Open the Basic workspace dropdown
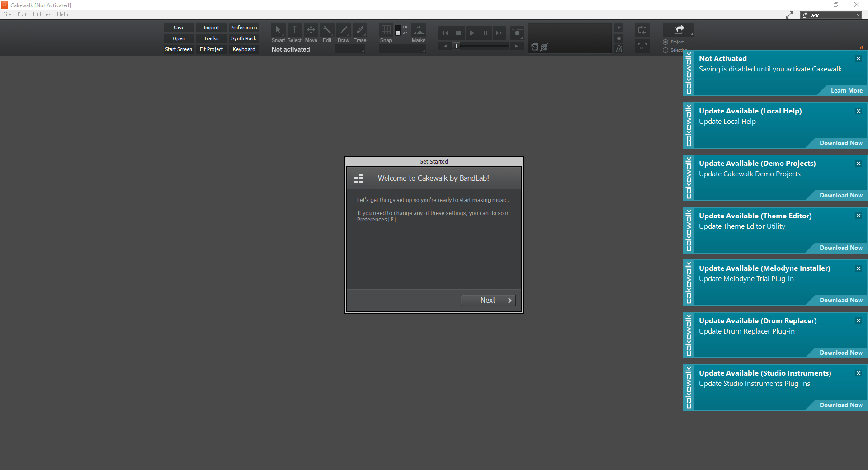This screenshot has height=470, width=868. coord(831,15)
